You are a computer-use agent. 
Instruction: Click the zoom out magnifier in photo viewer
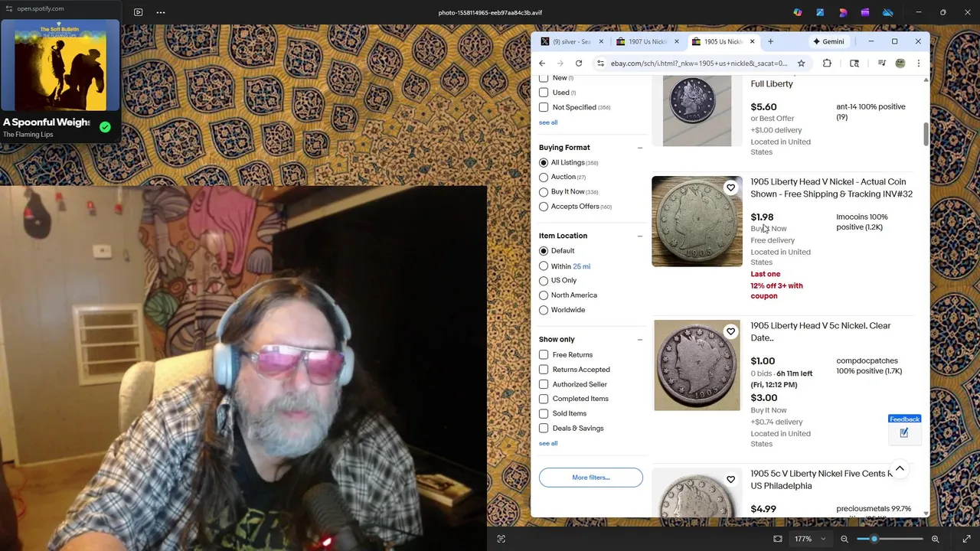(x=844, y=539)
